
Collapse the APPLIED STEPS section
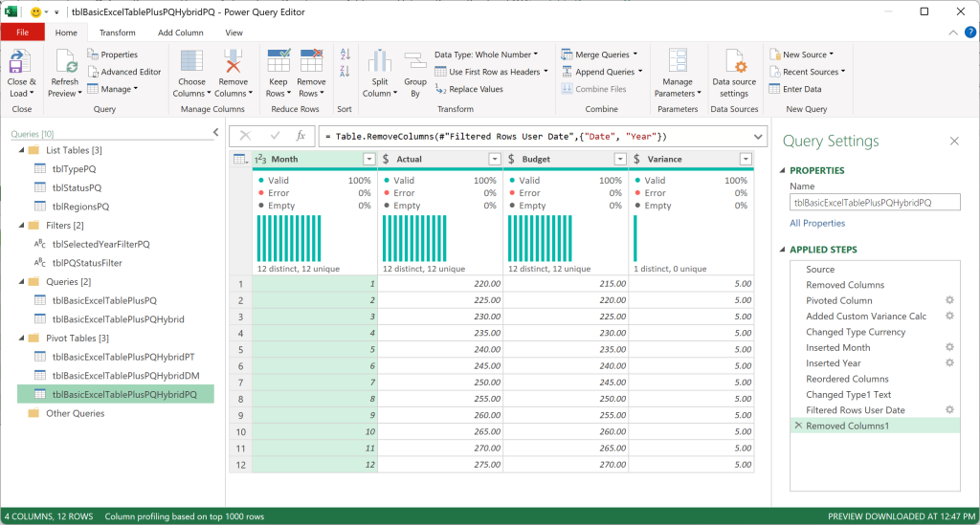(783, 249)
